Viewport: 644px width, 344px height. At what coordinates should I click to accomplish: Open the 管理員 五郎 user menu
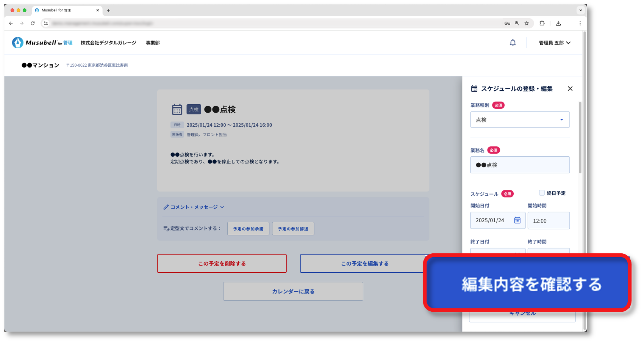554,43
